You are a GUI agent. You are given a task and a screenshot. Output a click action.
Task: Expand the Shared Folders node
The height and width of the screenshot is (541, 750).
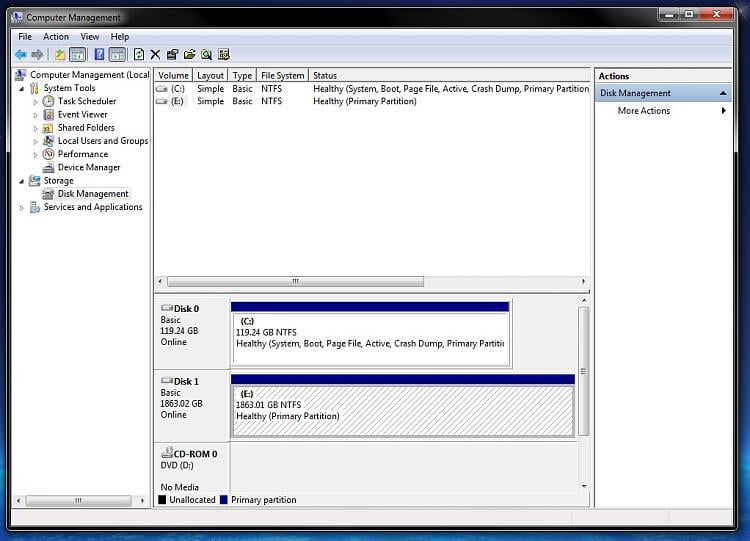(x=35, y=129)
